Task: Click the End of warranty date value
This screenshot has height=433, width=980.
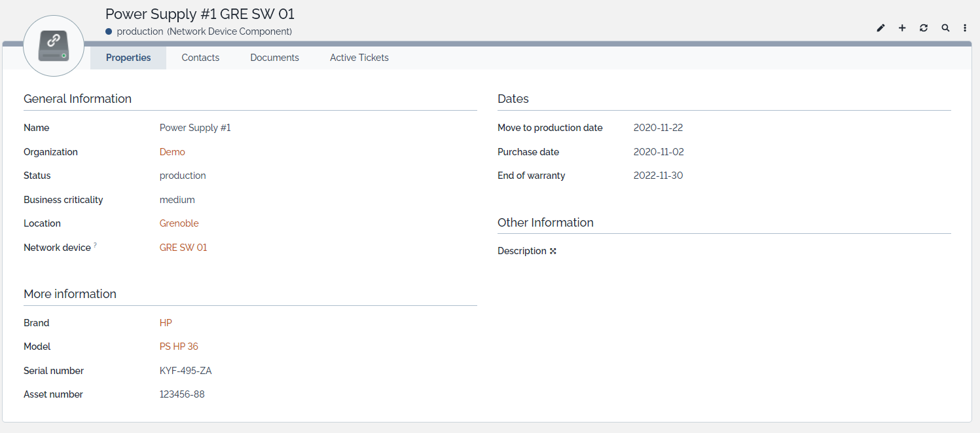Action: tap(658, 176)
